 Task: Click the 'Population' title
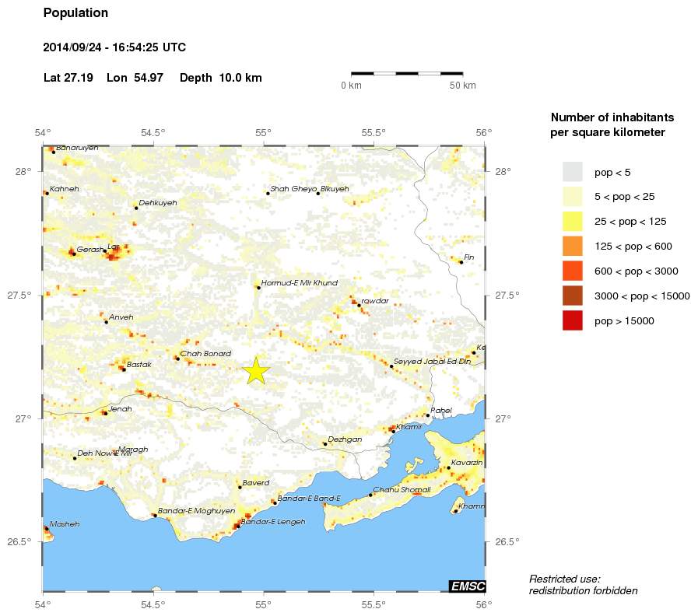75,13
